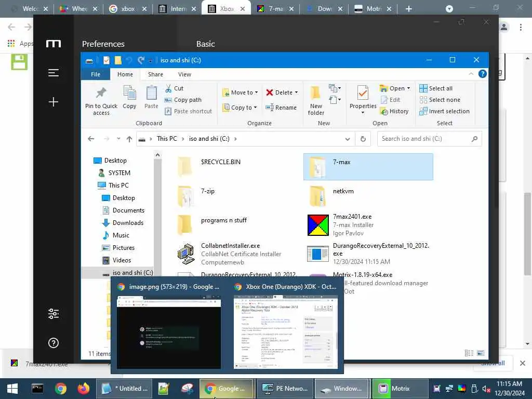This screenshot has width=532, height=399.
Task: Click the navigation pane scrollbar up arrow
Action: pos(157,155)
